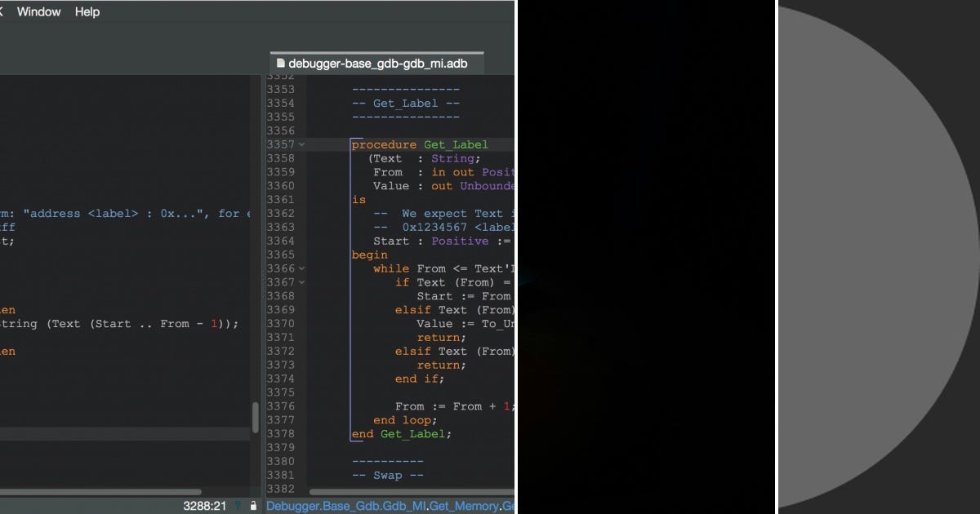Click the Get_Label name after procedure keyword
The image size is (980, 514).
[x=455, y=144]
